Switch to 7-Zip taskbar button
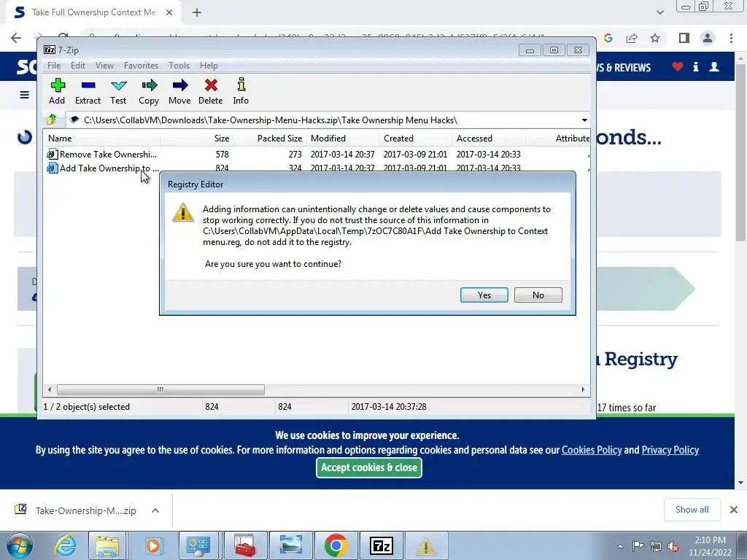This screenshot has height=560, width=747. (x=381, y=545)
